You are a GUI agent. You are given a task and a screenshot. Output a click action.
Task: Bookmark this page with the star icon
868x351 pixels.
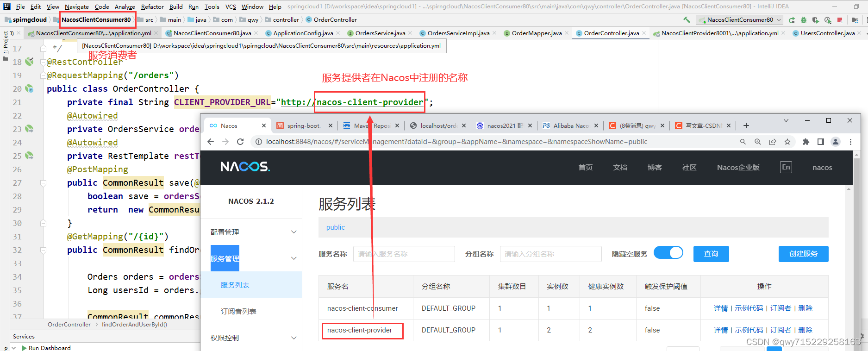(x=787, y=142)
